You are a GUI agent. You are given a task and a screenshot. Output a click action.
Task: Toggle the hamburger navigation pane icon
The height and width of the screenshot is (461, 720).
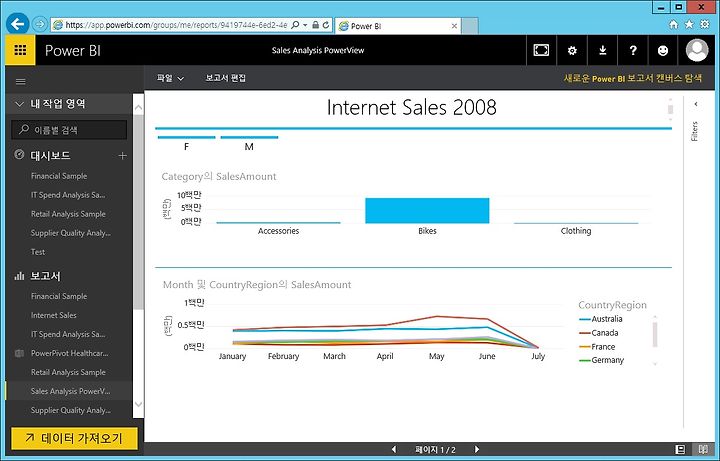[x=21, y=82]
